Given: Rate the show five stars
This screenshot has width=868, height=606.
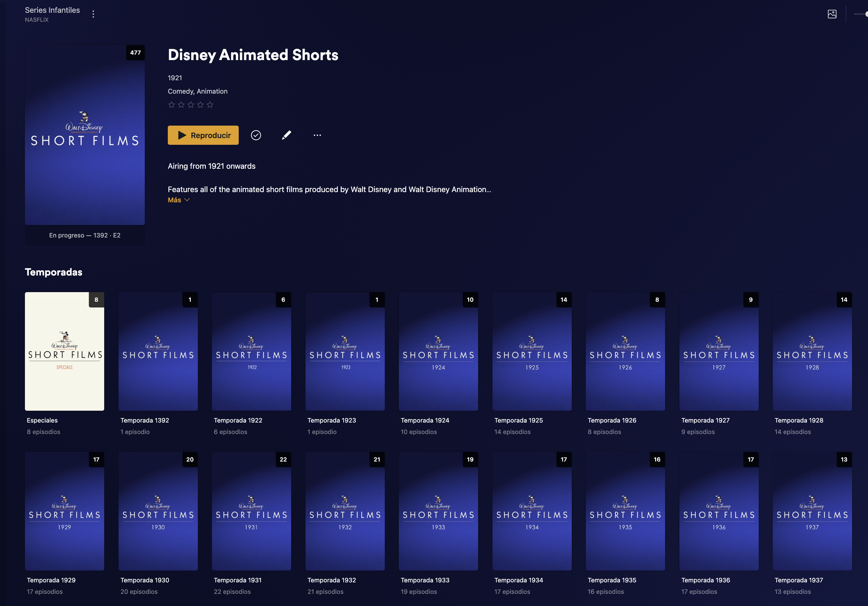Looking at the screenshot, I should [x=210, y=105].
